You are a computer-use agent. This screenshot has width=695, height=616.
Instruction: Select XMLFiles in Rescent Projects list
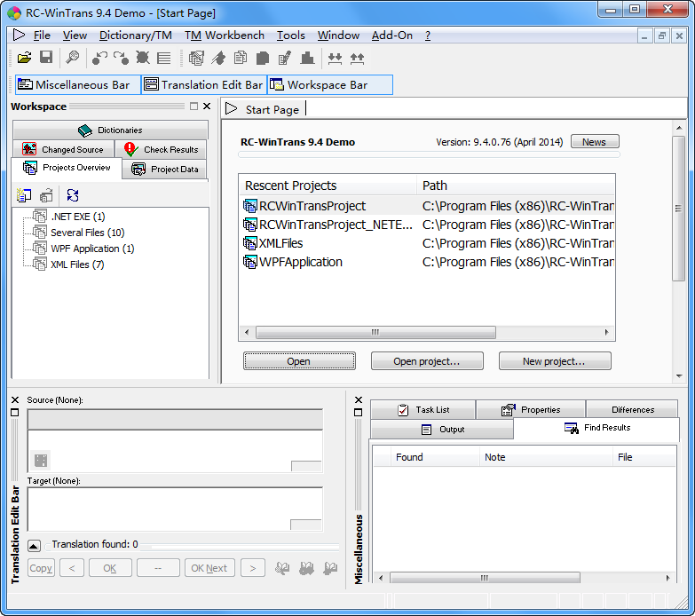tap(280, 243)
